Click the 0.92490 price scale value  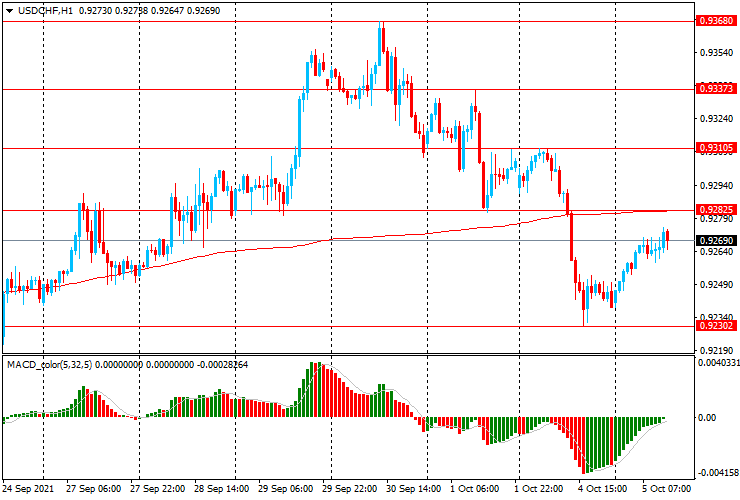pos(716,285)
